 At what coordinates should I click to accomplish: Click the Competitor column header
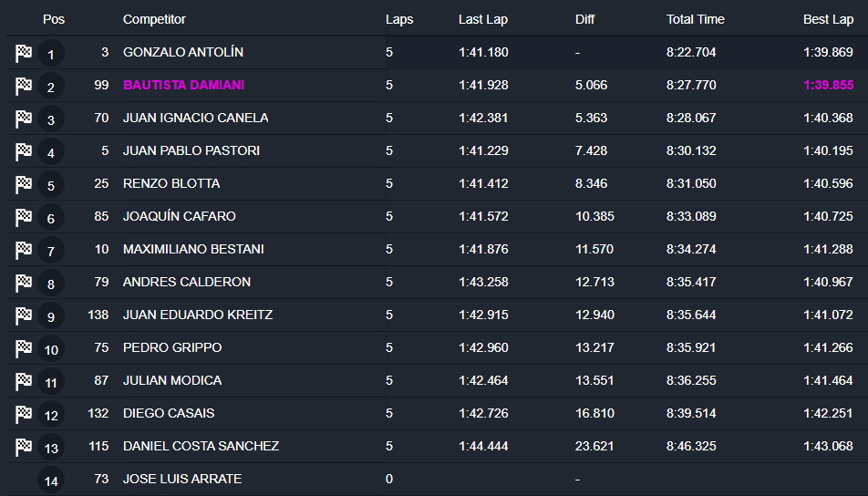pyautogui.click(x=154, y=19)
